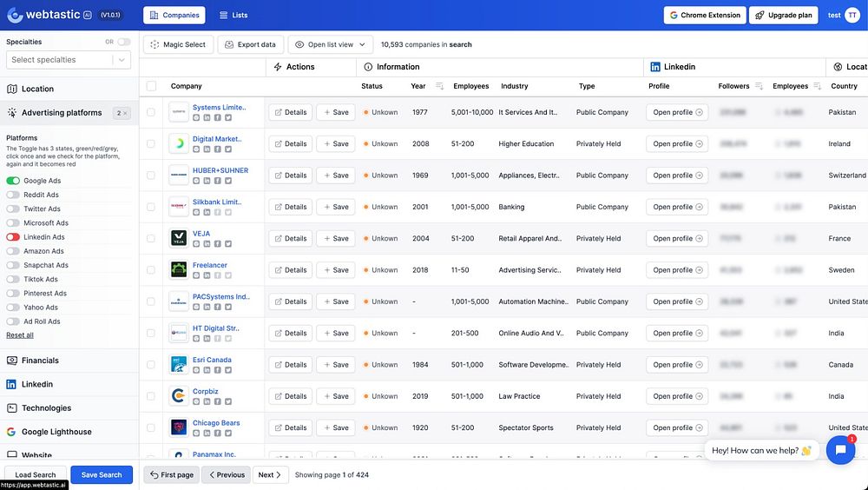
Task: Open Facebook icon under Chicago Bears
Action: (218, 434)
